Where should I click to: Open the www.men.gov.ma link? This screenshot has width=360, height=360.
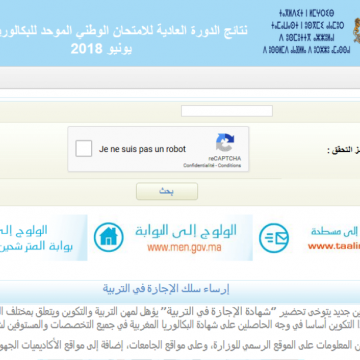point(184,248)
